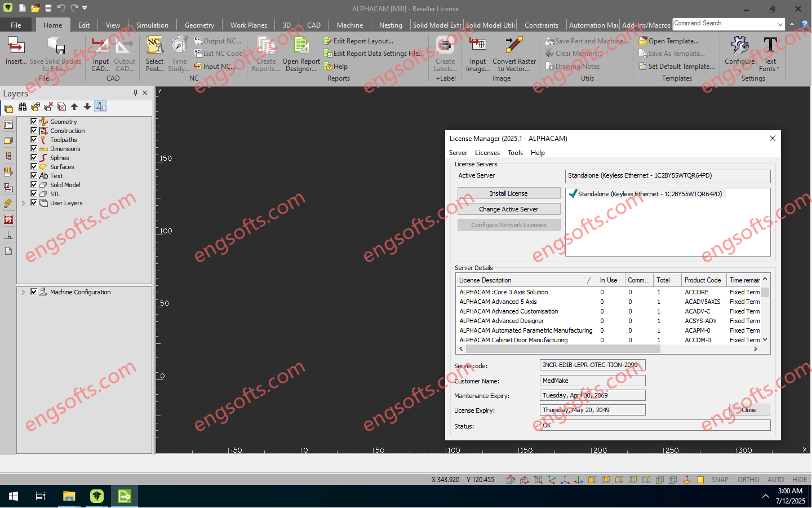The width and height of the screenshot is (812, 508).
Task: Click the find (binoculars) icon in Layers
Action: (23, 107)
